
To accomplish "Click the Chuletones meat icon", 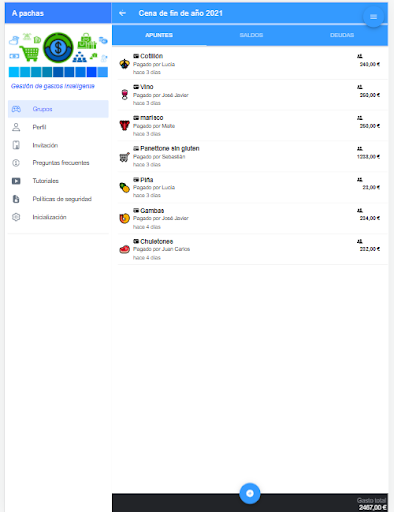I will [125, 249].
